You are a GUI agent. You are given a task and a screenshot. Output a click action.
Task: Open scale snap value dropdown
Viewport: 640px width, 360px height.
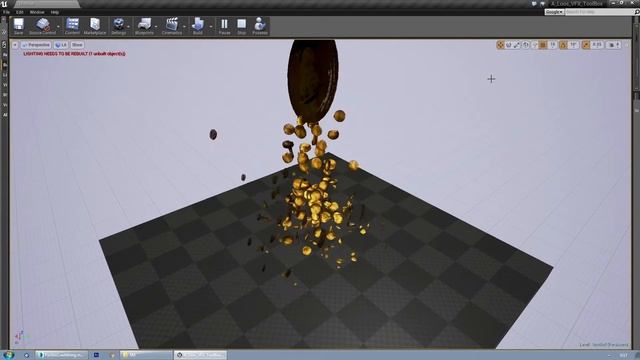click(597, 45)
